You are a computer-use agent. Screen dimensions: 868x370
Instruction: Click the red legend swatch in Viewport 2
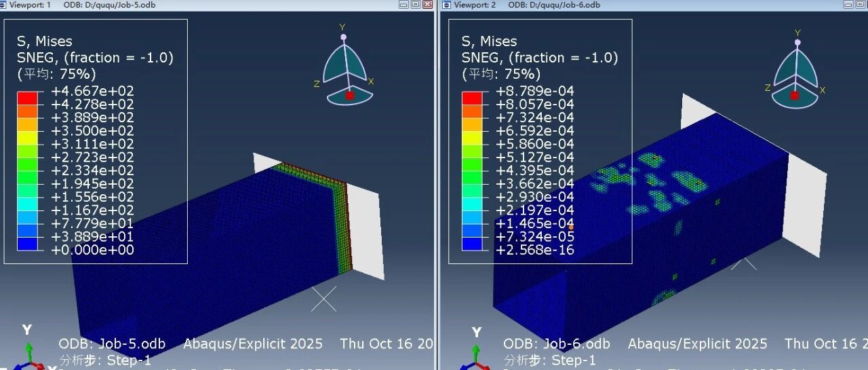[472, 98]
